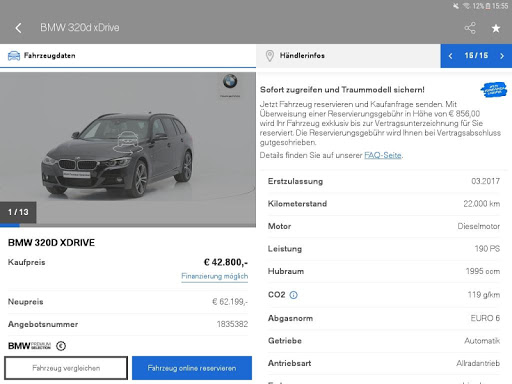
Task: Share this BMW 320d xDrive listing
Action: [x=470, y=28]
